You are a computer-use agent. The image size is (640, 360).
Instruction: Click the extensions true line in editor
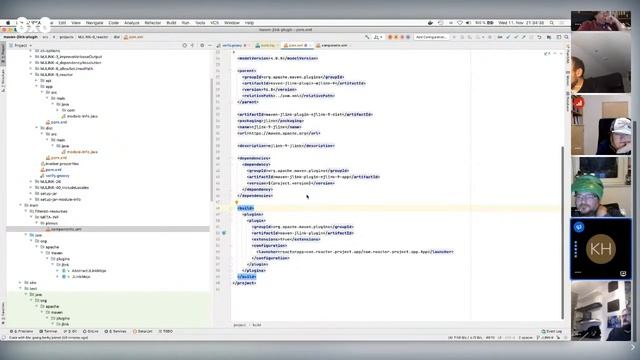point(286,239)
